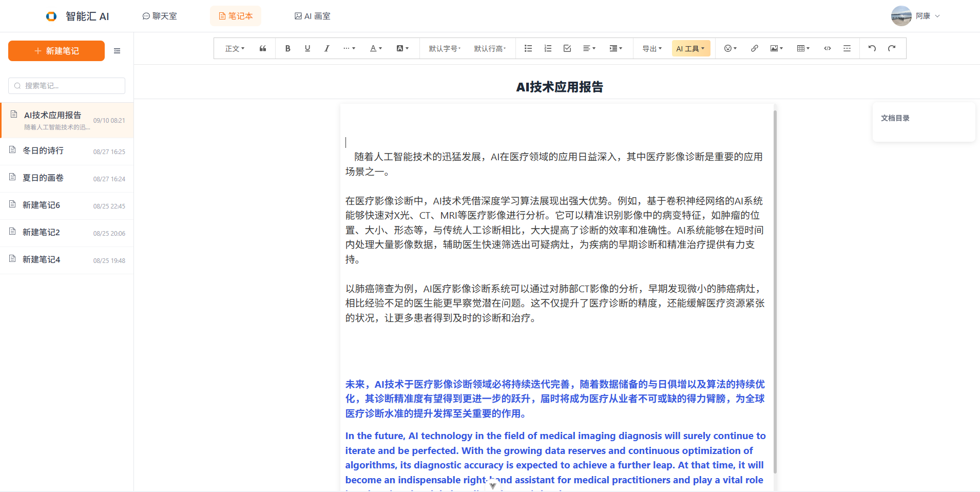Toggle underline formatting
The height and width of the screenshot is (492, 980).
point(307,48)
